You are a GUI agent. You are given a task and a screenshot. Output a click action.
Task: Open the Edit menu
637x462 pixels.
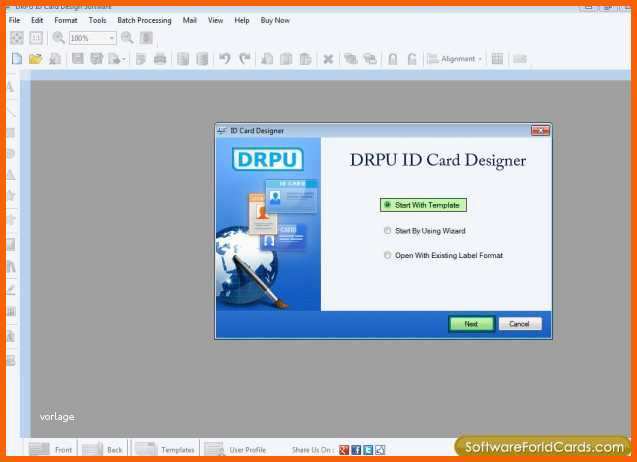[37, 20]
